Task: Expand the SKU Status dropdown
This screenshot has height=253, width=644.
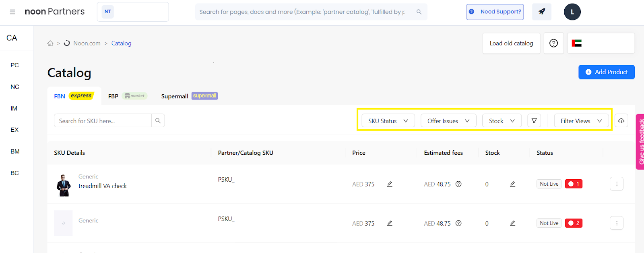Action: click(x=388, y=120)
